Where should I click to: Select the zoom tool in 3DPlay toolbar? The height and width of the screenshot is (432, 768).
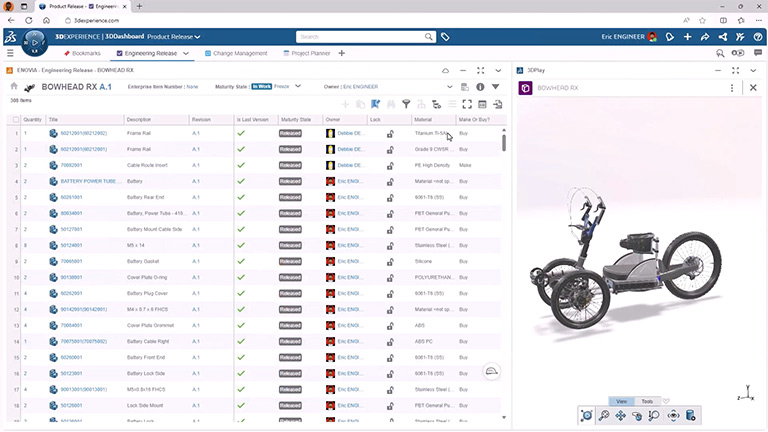pyautogui.click(x=604, y=415)
